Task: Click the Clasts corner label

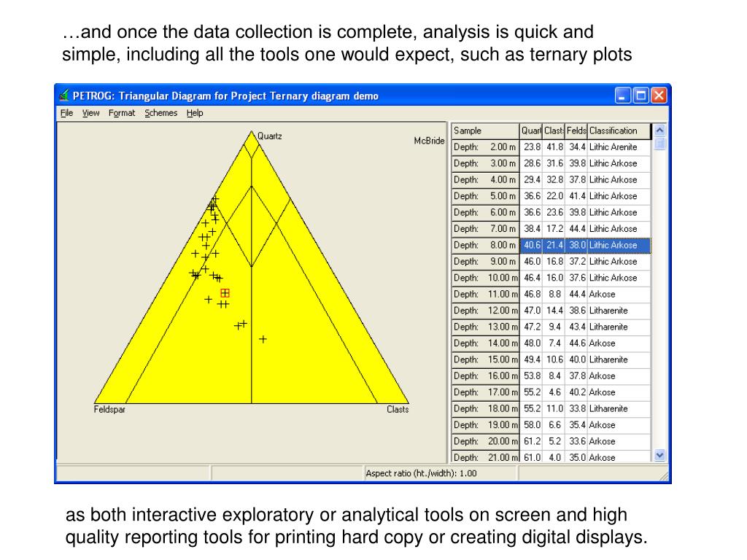Action: [398, 410]
